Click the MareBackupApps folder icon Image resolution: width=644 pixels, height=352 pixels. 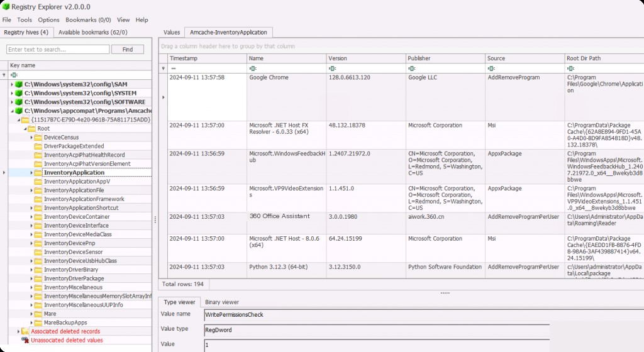tap(38, 322)
